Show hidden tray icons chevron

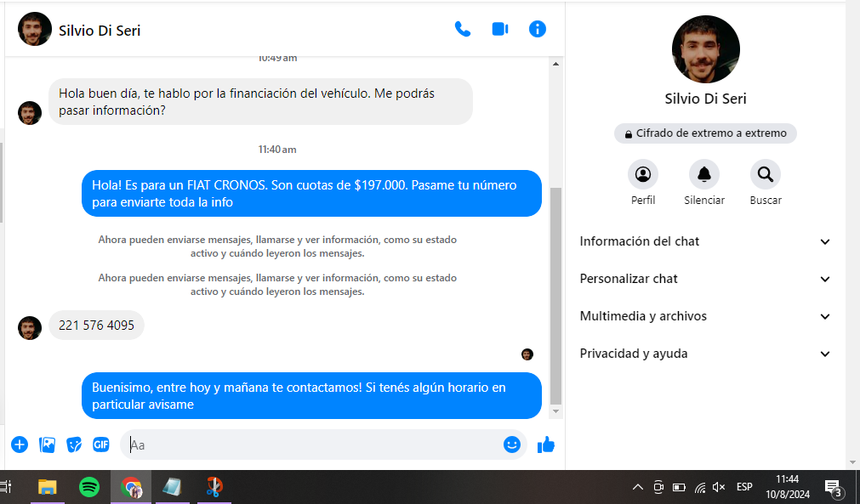pos(637,487)
